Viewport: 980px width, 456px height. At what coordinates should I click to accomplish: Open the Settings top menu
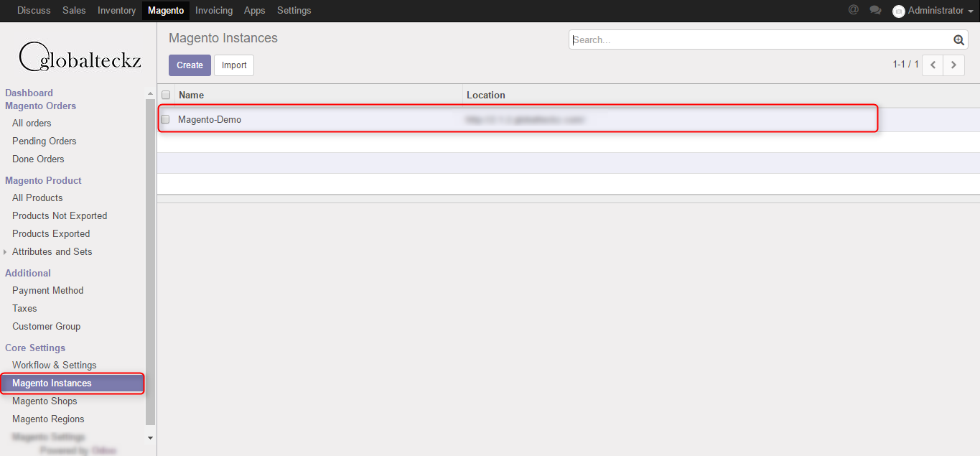coord(294,11)
